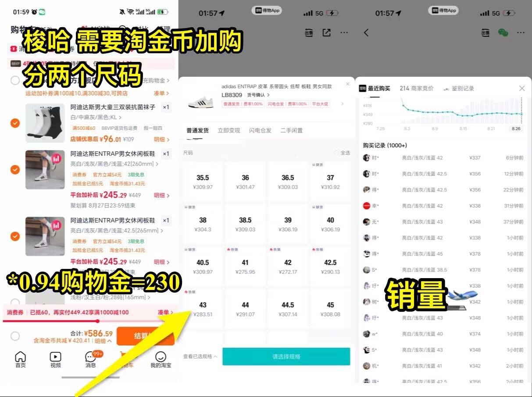Open the 得物App pill in right status bar
This screenshot has height=397, width=532.
tap(443, 11)
